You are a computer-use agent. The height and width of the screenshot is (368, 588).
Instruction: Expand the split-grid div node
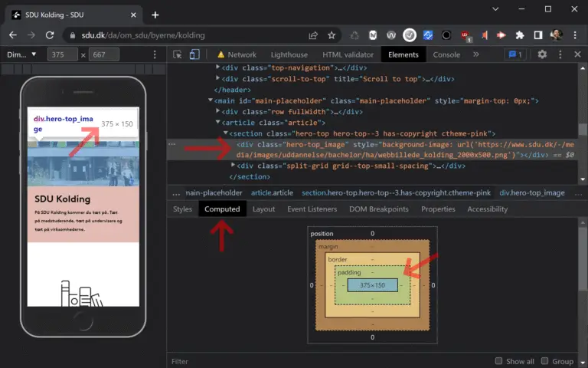(x=233, y=166)
